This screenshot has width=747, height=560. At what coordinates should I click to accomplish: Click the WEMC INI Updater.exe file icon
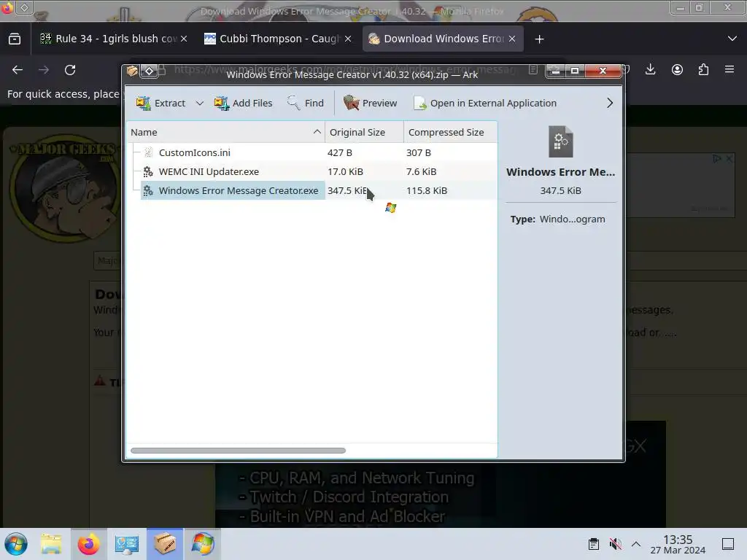click(148, 171)
